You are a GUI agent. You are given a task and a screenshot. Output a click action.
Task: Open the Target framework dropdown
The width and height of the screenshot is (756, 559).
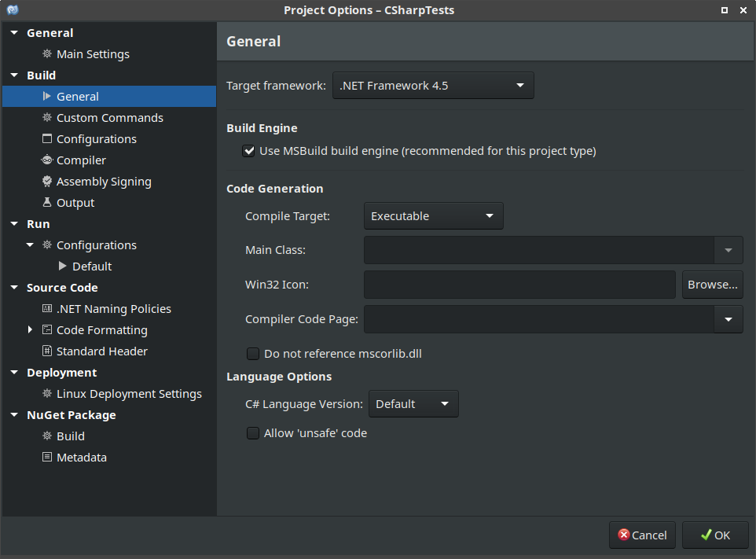(433, 86)
